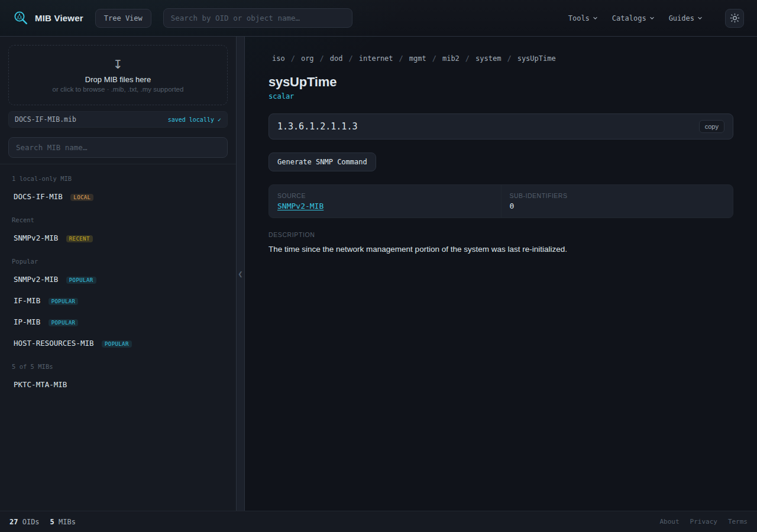The width and height of the screenshot is (757, 532).
Task: Select DOCS-IF-MIB local MIB
Action: tap(118, 197)
